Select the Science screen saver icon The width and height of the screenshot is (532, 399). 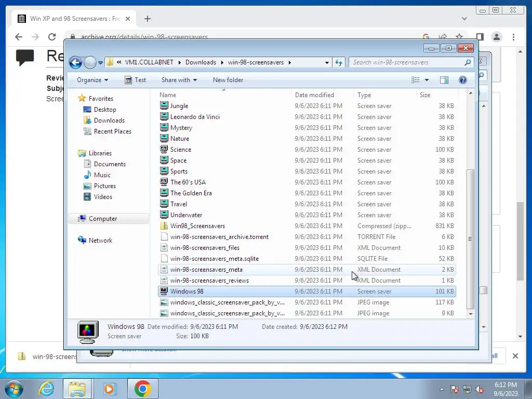click(x=164, y=149)
